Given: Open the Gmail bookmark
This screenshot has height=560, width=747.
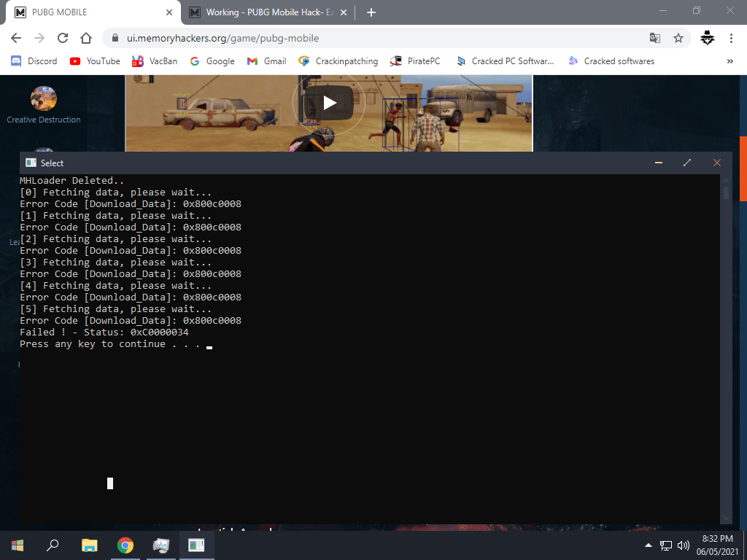Looking at the screenshot, I should click(266, 61).
